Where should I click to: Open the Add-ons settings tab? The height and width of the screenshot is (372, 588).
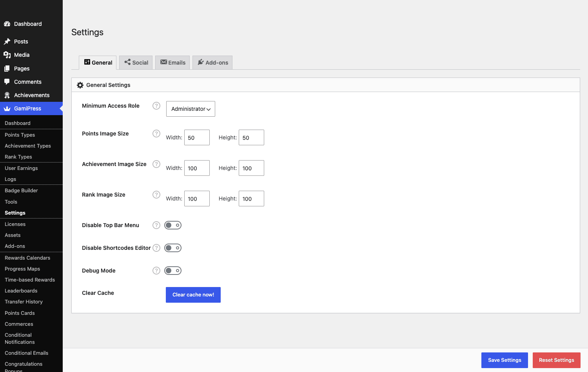212,63
